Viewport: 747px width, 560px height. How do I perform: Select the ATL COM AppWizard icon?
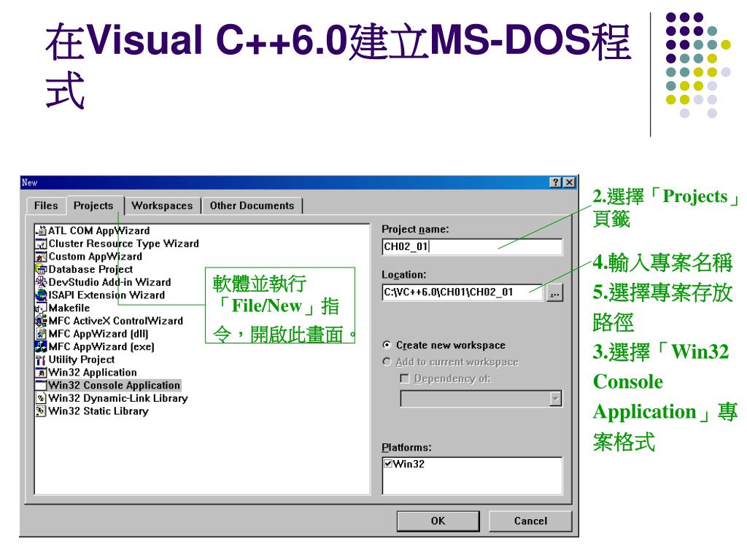click(x=42, y=231)
